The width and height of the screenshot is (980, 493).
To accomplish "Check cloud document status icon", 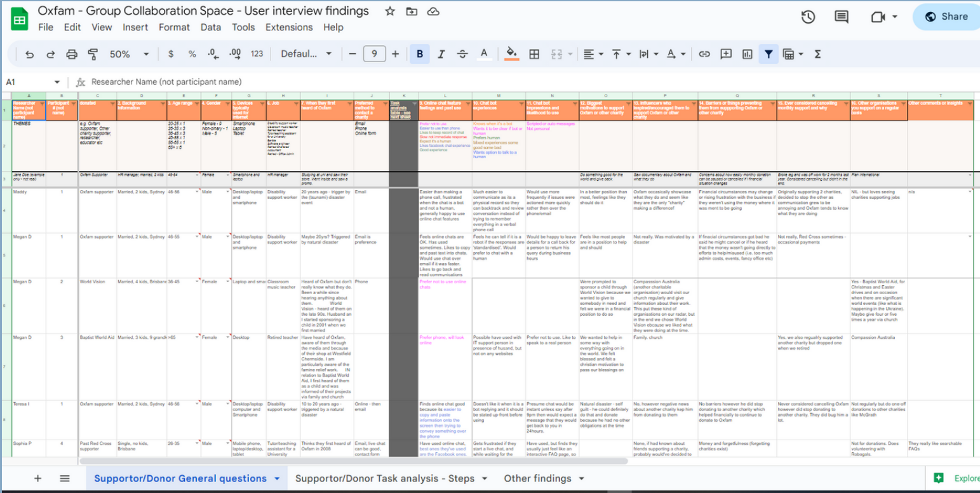I will coord(433,11).
